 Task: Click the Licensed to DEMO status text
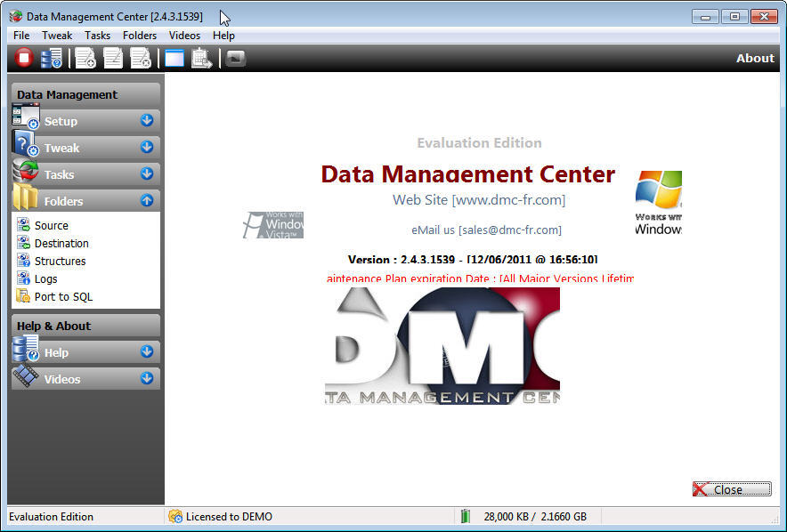point(229,517)
